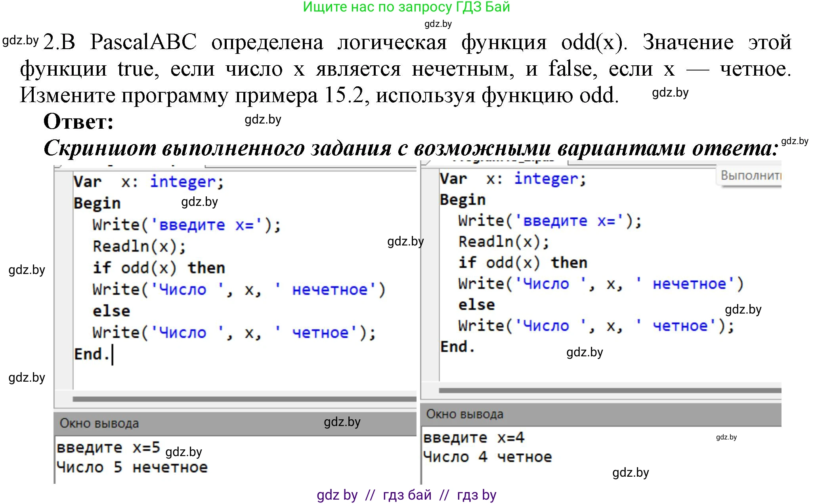Screen dimensions: 814x504
Task: Click right editor horizontal scrollbar
Action: pos(610,391)
